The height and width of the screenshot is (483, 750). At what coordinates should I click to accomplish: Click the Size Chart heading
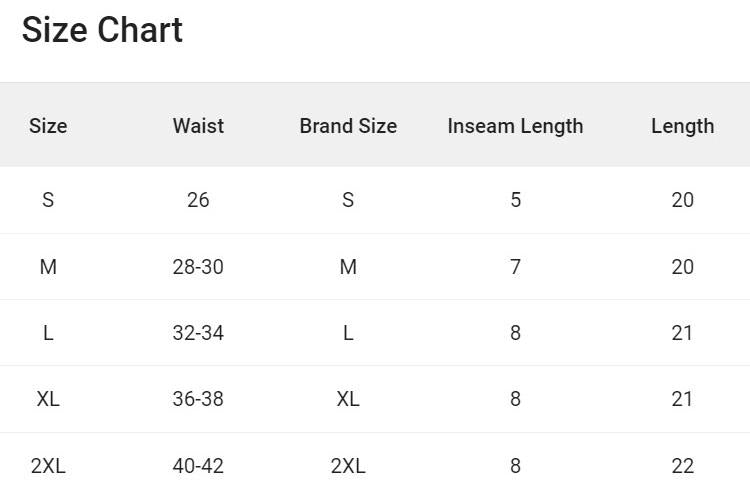pos(102,30)
